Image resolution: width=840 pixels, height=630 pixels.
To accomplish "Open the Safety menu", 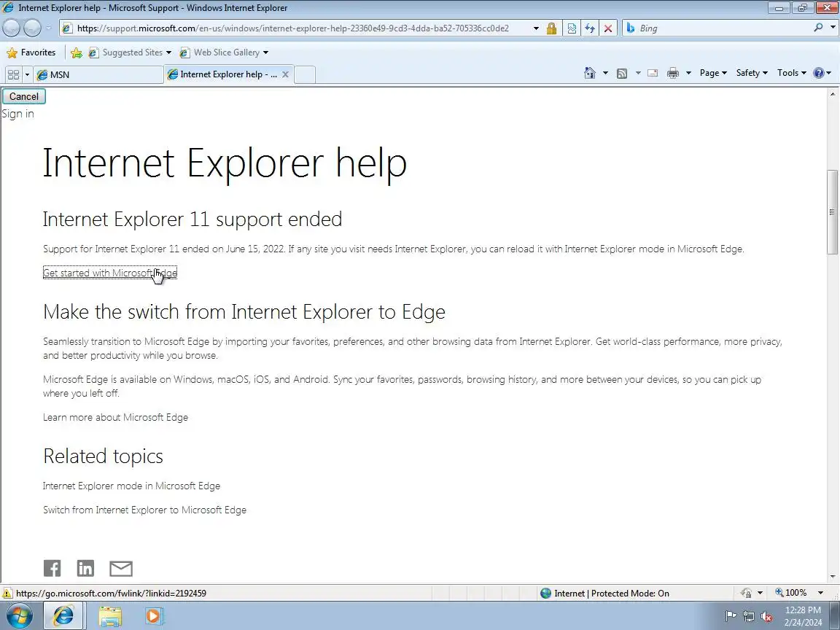I will (x=752, y=73).
